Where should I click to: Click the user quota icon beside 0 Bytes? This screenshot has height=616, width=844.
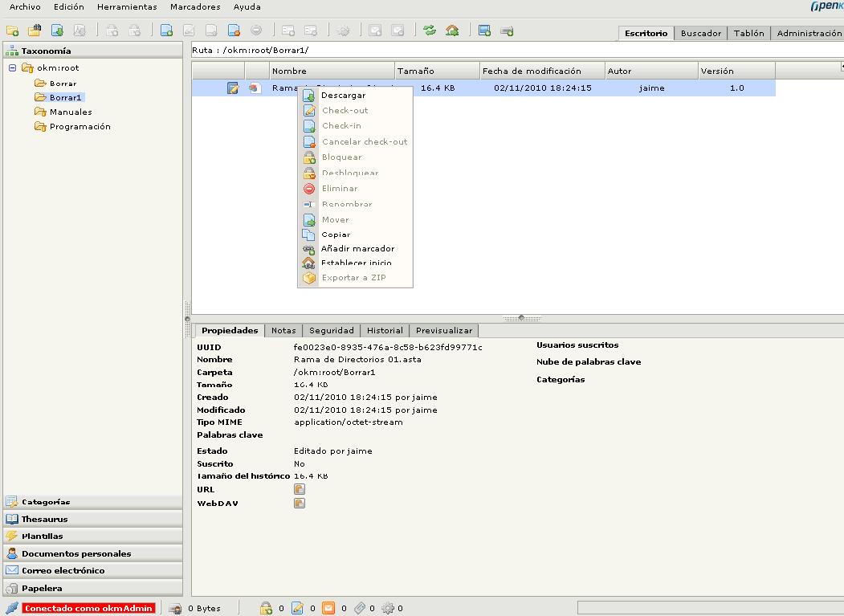tap(175, 609)
